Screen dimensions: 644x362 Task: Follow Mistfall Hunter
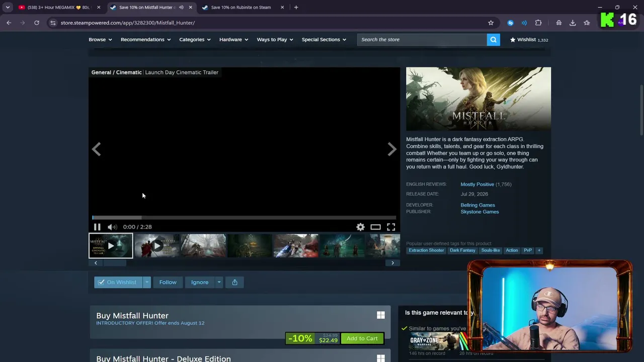point(168,282)
